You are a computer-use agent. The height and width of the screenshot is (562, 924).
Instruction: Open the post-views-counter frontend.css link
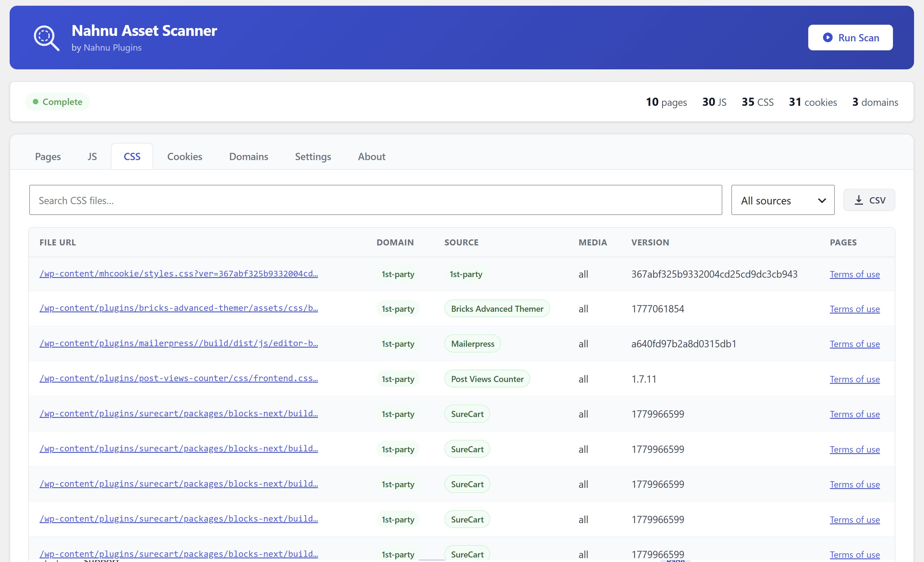(x=178, y=378)
